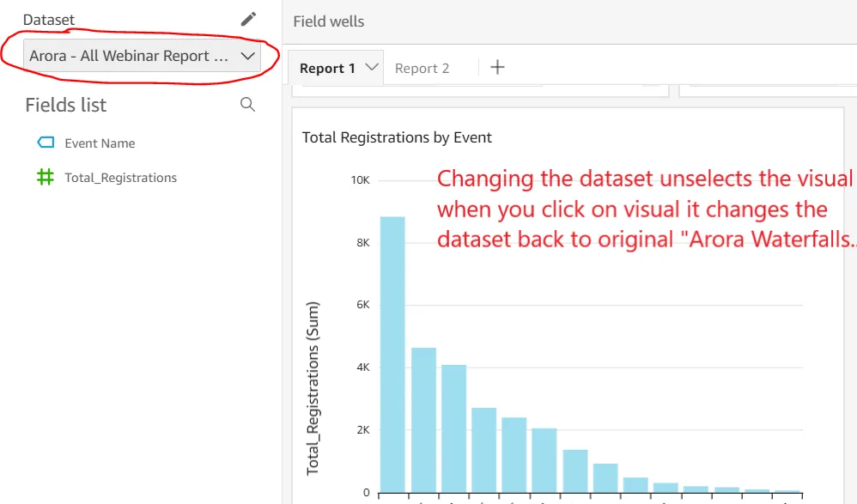857x504 pixels.
Task: Select the Event Name field
Action: (x=100, y=143)
